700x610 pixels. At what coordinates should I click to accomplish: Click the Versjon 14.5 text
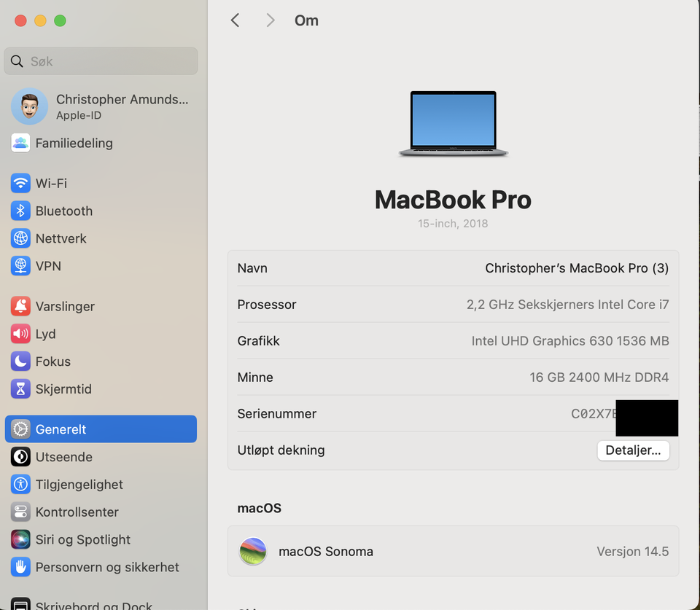tap(633, 552)
